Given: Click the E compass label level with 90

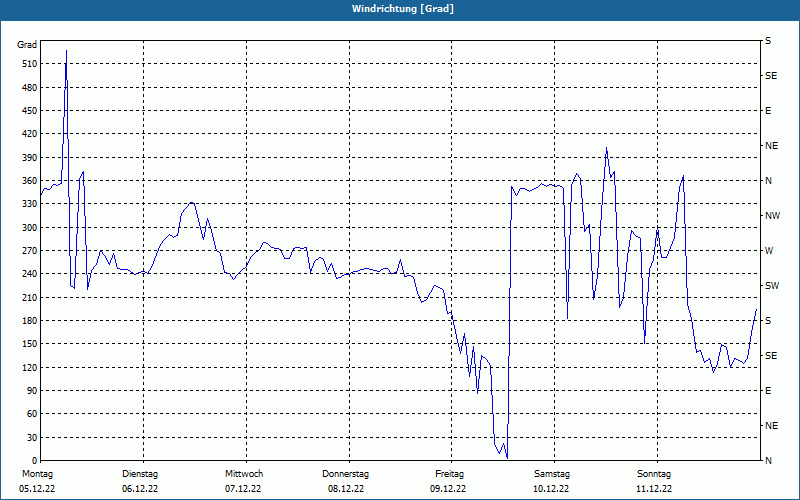Looking at the screenshot, I should pyautogui.click(x=768, y=391).
